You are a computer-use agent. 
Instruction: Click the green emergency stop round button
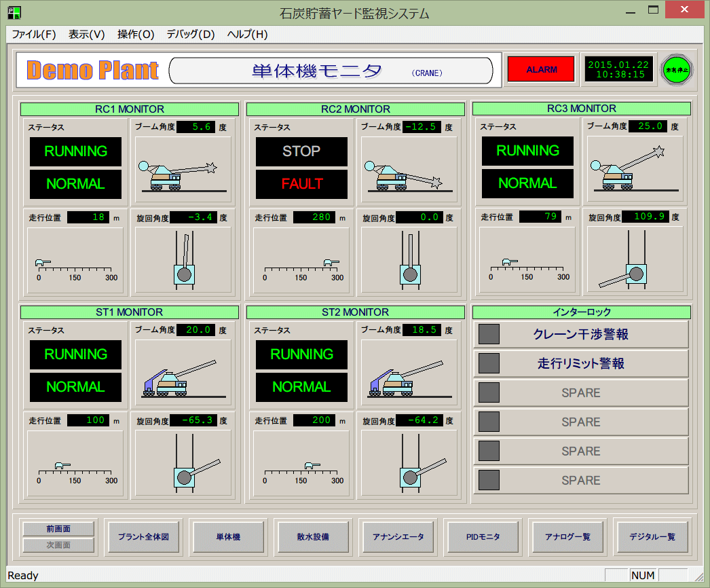click(677, 70)
